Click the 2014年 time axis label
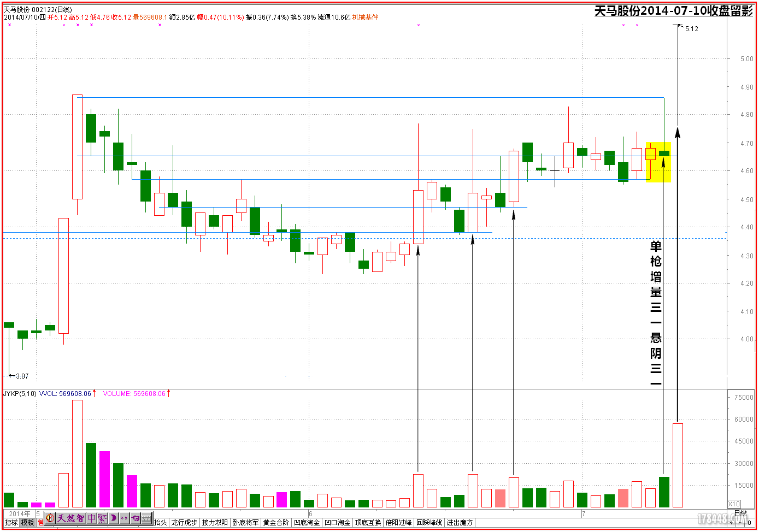Image resolution: width=759 pixels, height=532 pixels. (x=20, y=513)
